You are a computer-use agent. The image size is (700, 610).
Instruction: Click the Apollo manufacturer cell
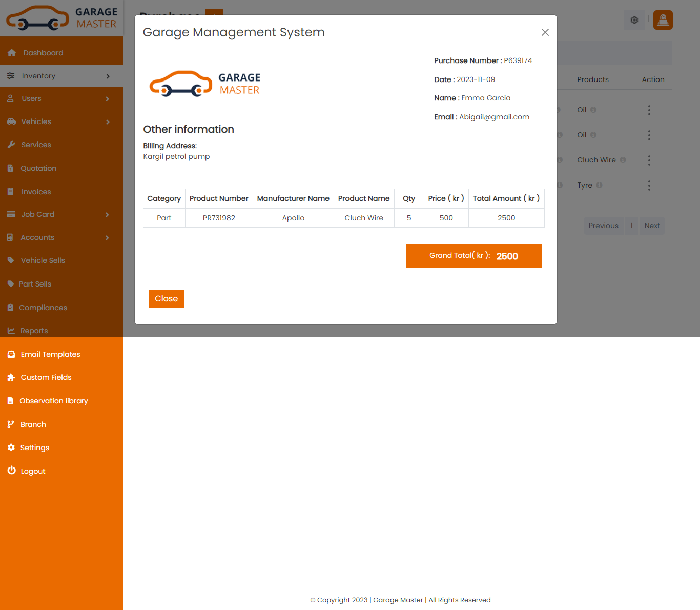[x=293, y=218]
